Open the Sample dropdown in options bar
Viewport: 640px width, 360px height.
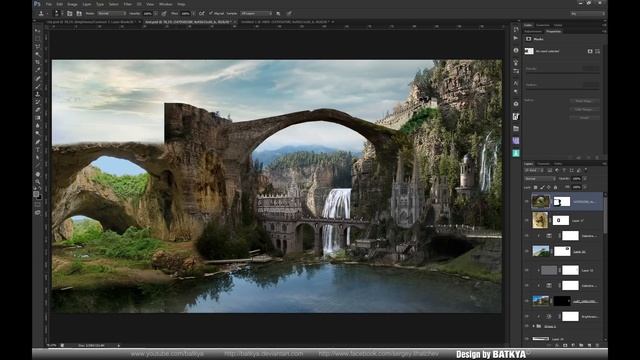(x=256, y=13)
